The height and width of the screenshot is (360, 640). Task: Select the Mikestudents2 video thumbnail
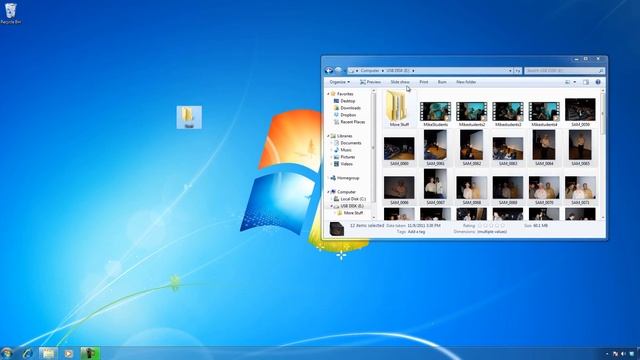tap(471, 113)
